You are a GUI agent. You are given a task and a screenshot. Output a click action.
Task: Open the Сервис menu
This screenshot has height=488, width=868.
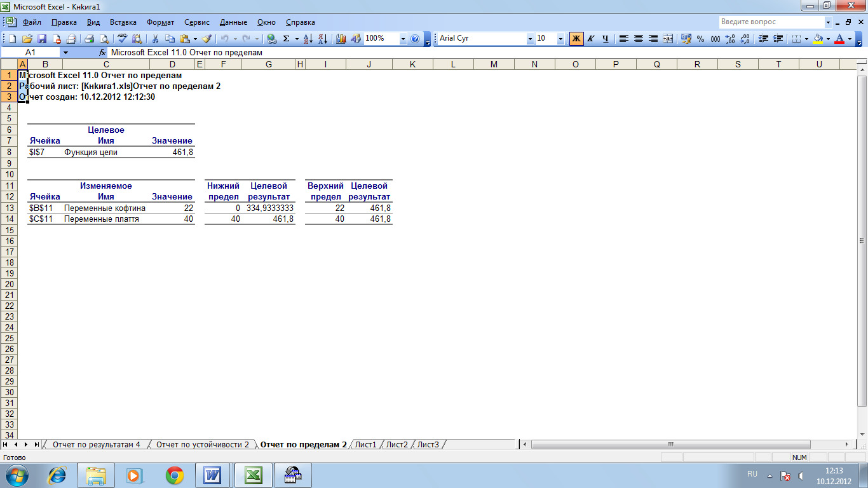coord(198,22)
